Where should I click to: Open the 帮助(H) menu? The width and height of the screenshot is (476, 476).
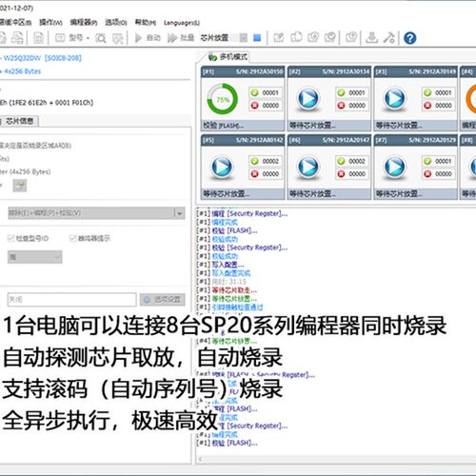click(x=146, y=22)
